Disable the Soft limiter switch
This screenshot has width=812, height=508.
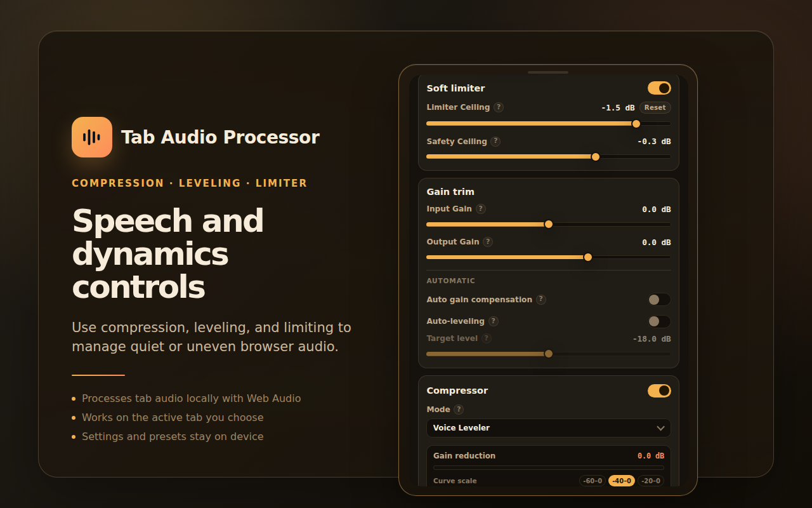click(659, 88)
